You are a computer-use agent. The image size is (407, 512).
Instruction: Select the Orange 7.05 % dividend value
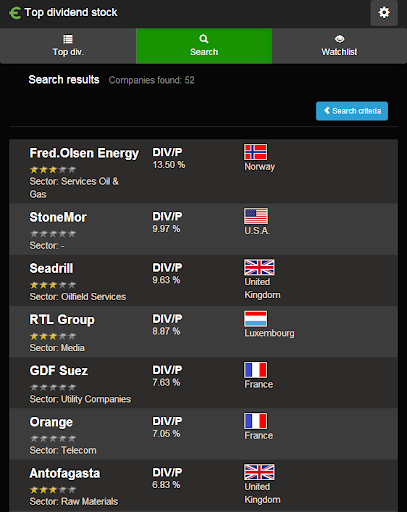166,434
